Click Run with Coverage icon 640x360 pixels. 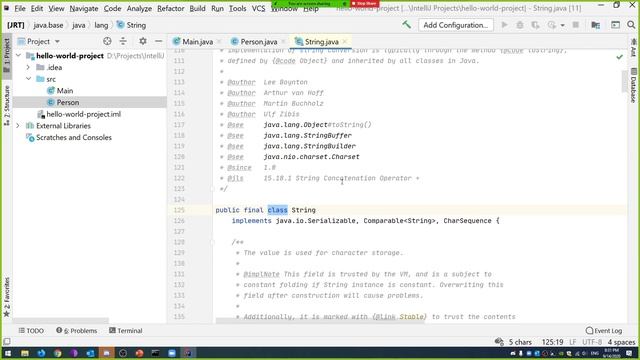[535, 25]
